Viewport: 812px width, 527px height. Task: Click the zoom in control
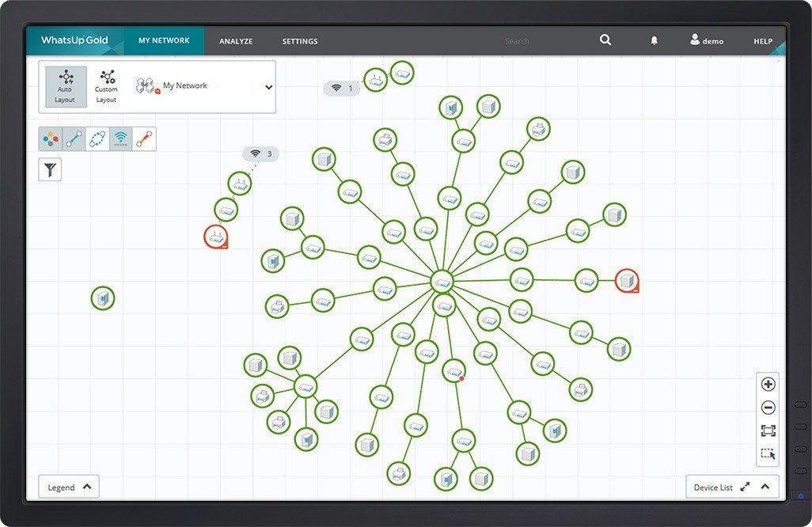[768, 384]
